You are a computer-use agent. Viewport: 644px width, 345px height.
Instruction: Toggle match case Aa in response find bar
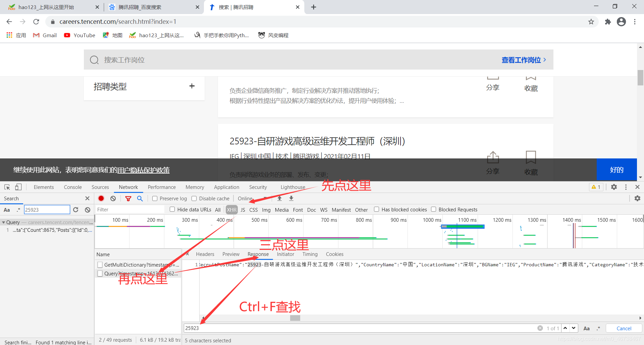coord(587,329)
